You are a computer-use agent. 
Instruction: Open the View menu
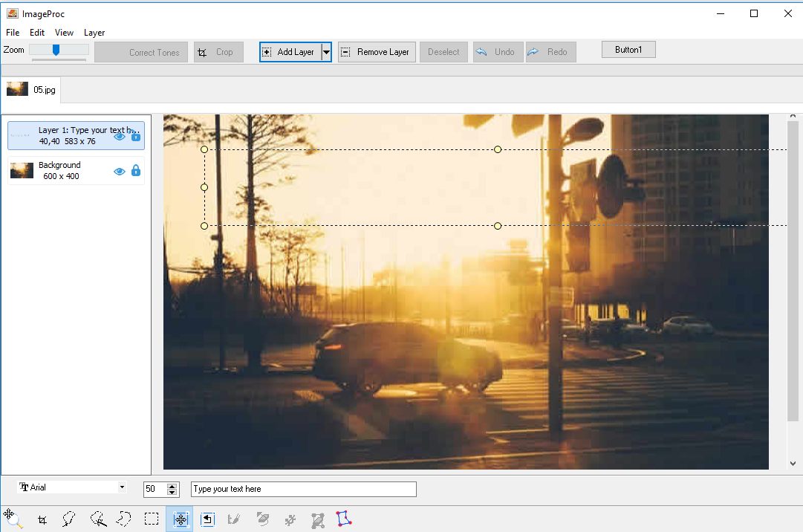tap(64, 32)
